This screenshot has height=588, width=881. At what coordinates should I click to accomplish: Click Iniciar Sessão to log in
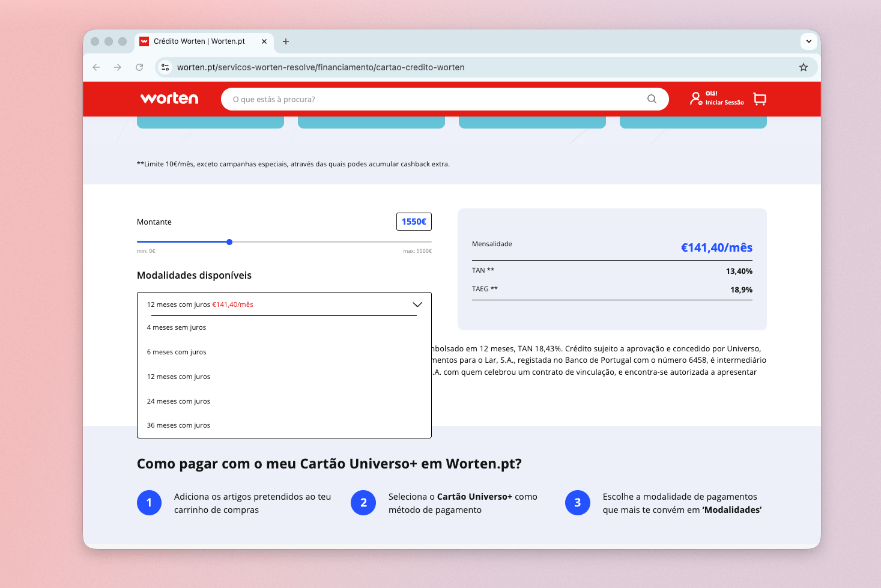coord(724,103)
